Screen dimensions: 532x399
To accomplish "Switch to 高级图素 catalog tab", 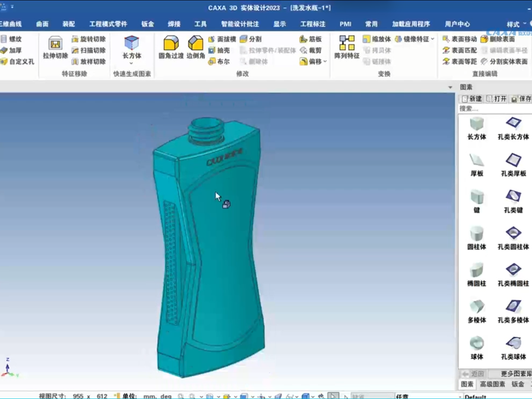I will click(x=492, y=384).
